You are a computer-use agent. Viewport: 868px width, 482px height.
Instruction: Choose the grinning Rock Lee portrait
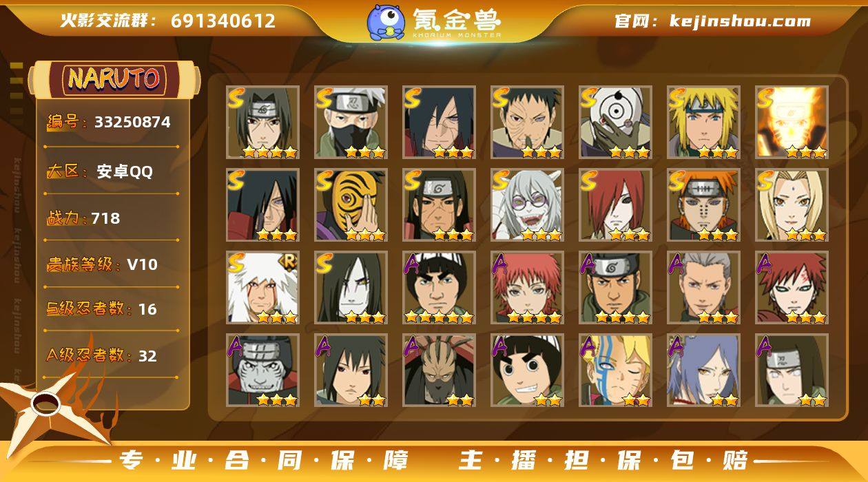[x=527, y=370]
